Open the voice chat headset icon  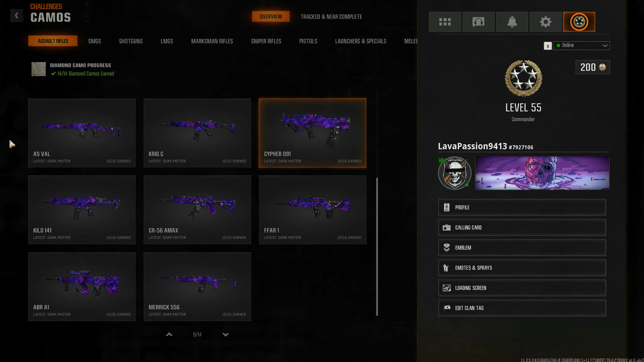pyautogui.click(x=478, y=22)
